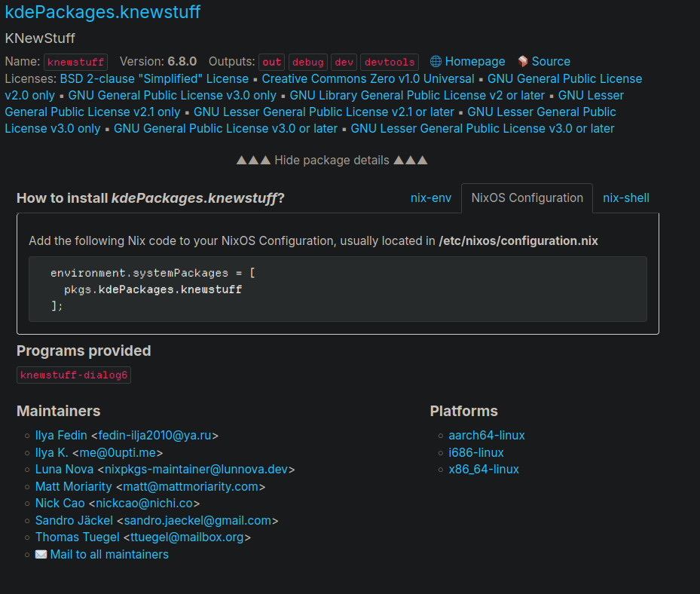
Task: Open the x86_64-linux platform link
Action: [484, 469]
